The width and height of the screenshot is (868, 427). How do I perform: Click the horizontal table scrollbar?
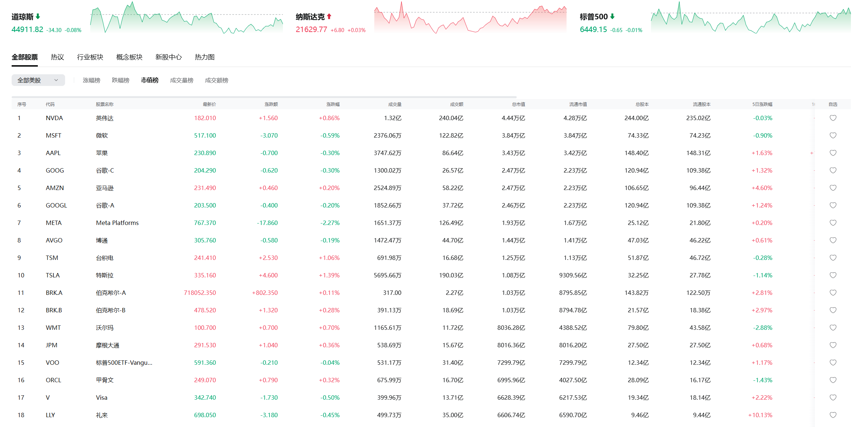click(264, 97)
